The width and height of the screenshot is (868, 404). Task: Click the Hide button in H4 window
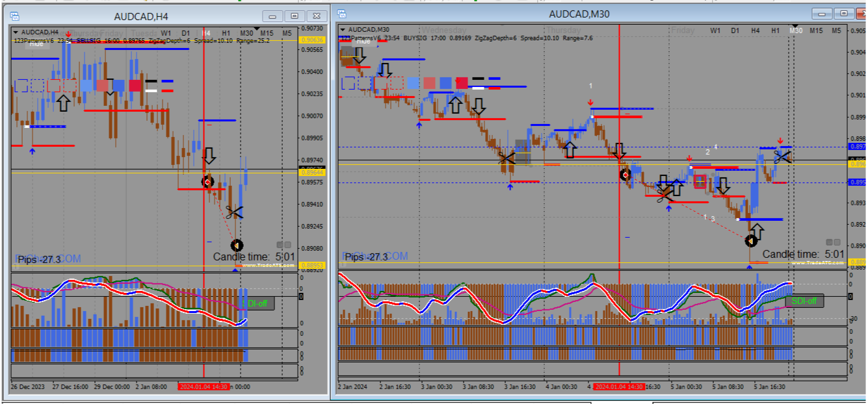pyautogui.click(x=36, y=44)
